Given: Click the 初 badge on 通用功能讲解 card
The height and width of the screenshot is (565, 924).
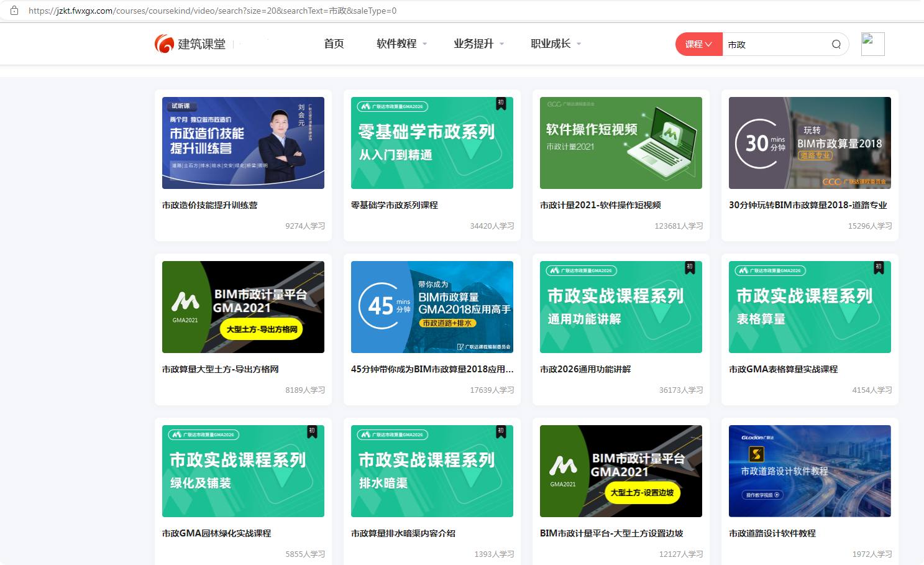Looking at the screenshot, I should (x=690, y=267).
